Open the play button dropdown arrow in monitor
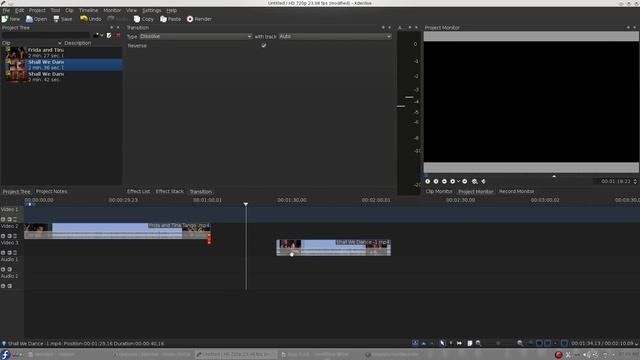The height and width of the screenshot is (360, 640). coord(458,181)
